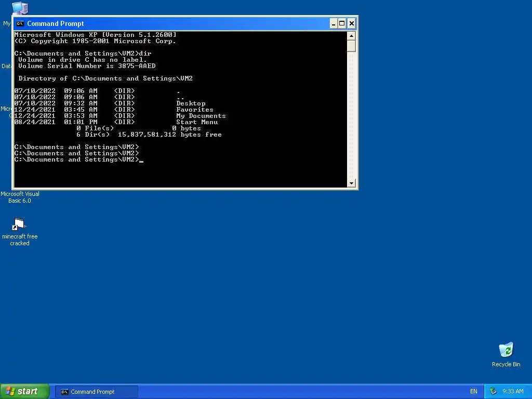Maximize the Command Prompt window

(x=342, y=23)
